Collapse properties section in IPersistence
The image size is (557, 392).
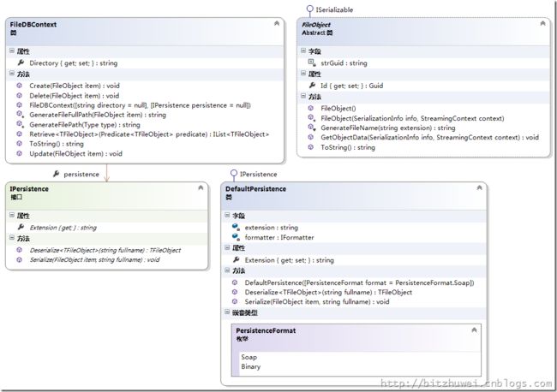click(12, 216)
